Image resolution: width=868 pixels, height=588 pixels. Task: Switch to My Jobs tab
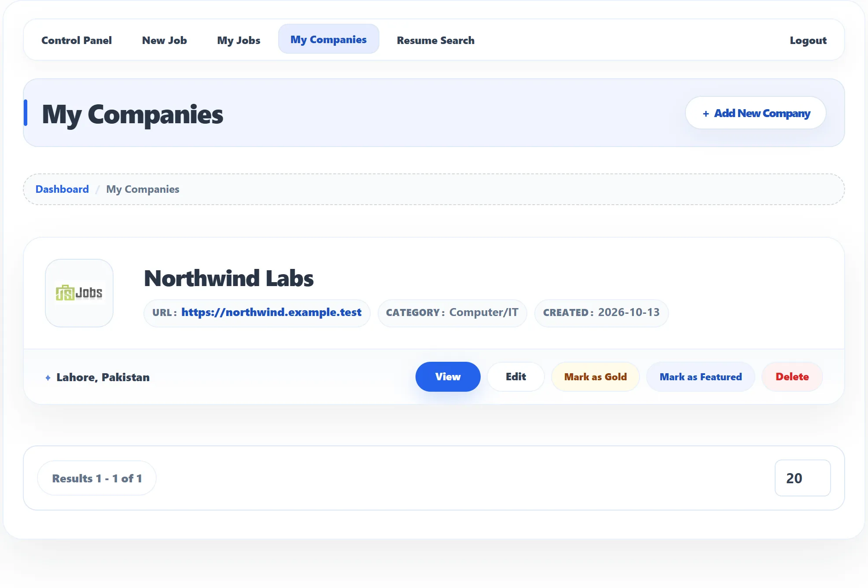pos(239,40)
